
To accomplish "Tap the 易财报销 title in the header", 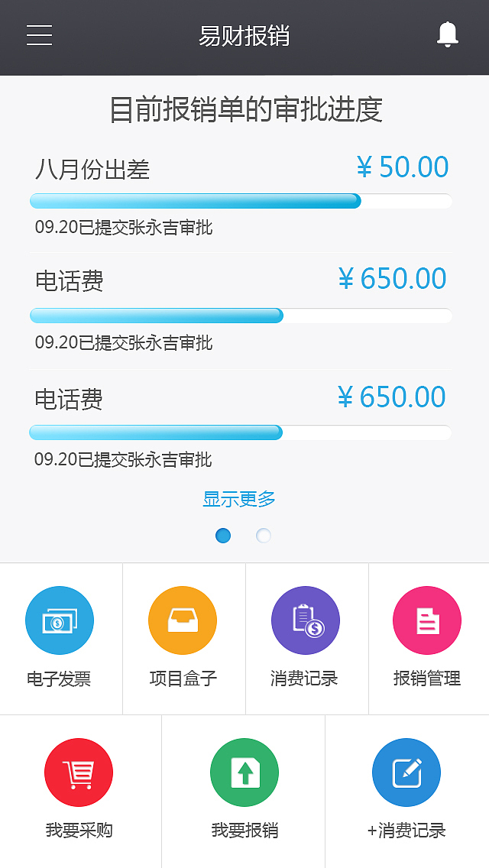I will point(244,34).
